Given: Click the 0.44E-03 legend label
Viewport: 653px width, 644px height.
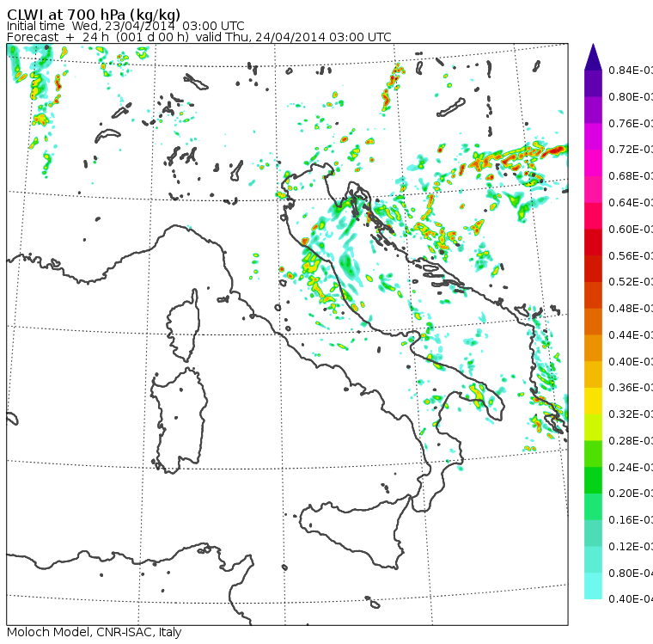Looking at the screenshot, I should point(631,335).
